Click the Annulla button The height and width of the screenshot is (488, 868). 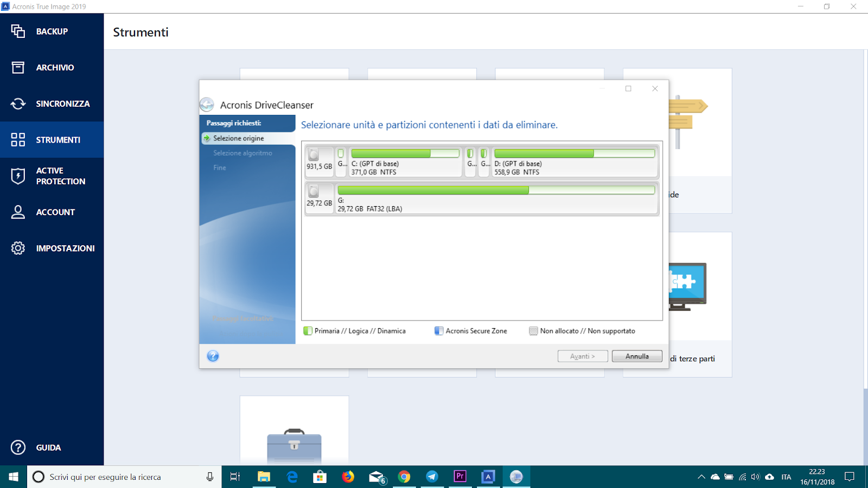(x=637, y=356)
